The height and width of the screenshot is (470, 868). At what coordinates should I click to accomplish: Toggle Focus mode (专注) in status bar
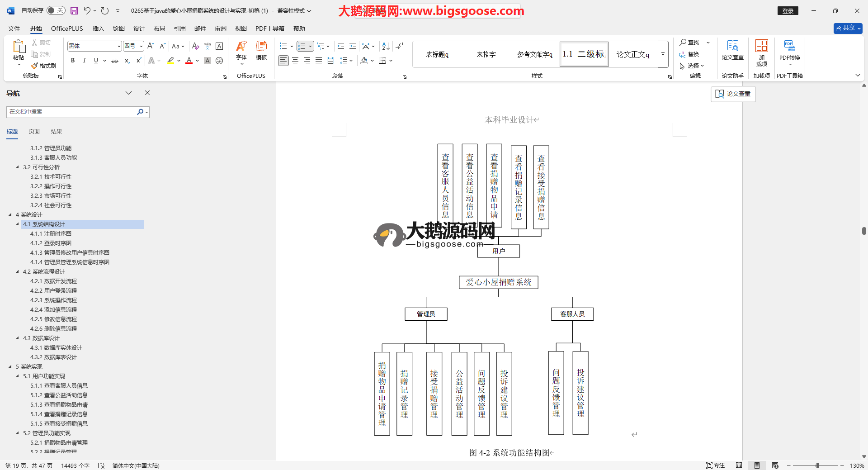point(715,465)
